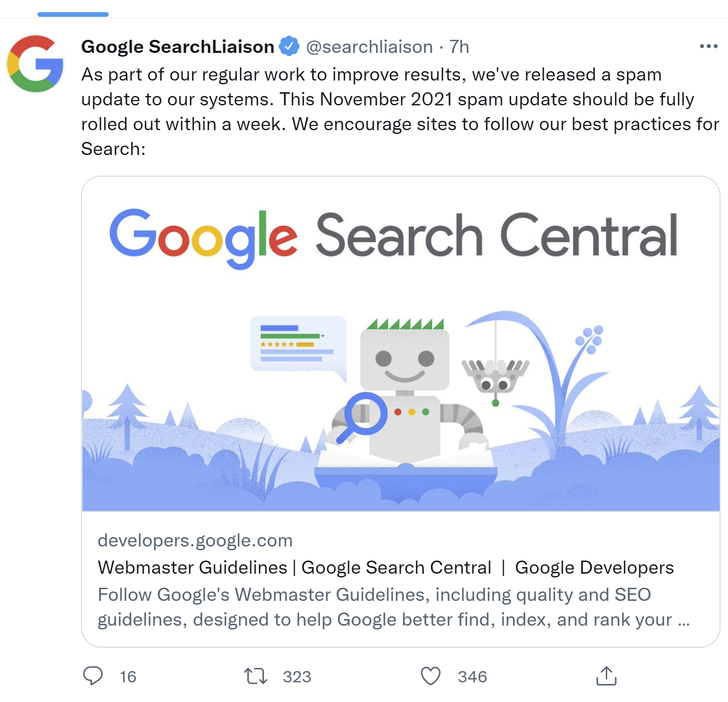
Task: Click the Webmaster Guidelines card title
Action: click(386, 567)
